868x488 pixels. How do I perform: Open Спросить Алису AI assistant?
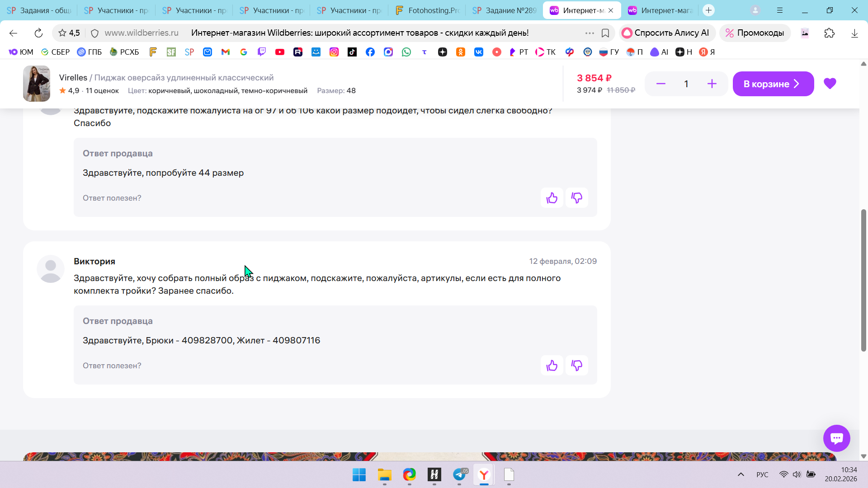click(666, 33)
